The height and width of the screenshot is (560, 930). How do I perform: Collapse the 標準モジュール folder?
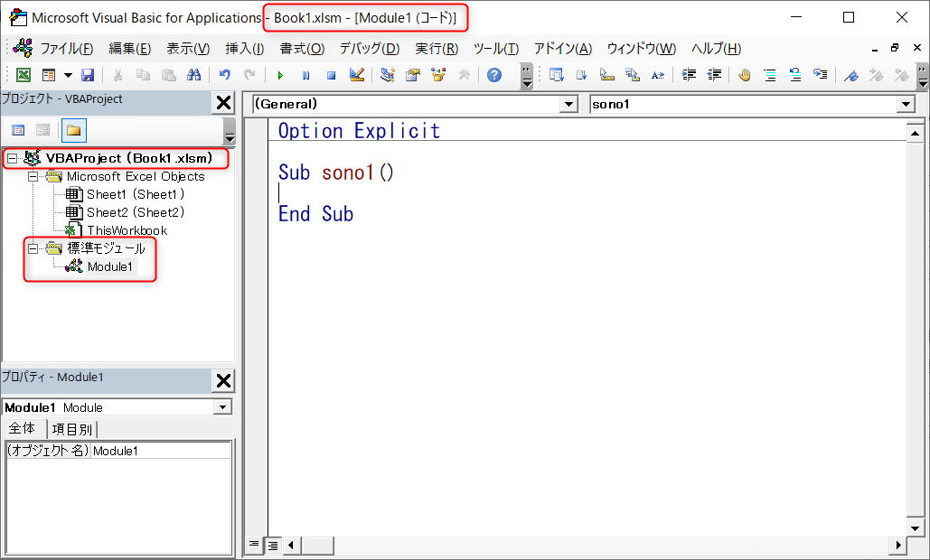pos(33,248)
